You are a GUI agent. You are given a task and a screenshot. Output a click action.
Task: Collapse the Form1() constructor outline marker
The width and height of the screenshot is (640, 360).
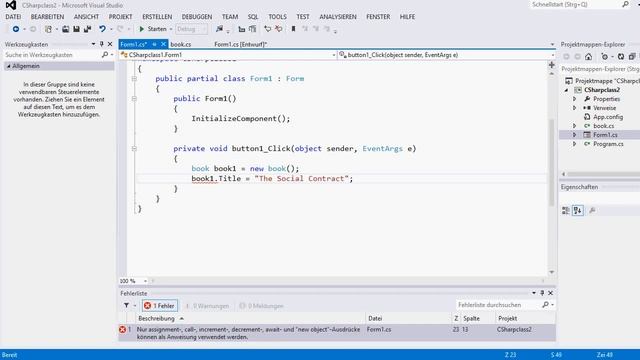click(134, 99)
